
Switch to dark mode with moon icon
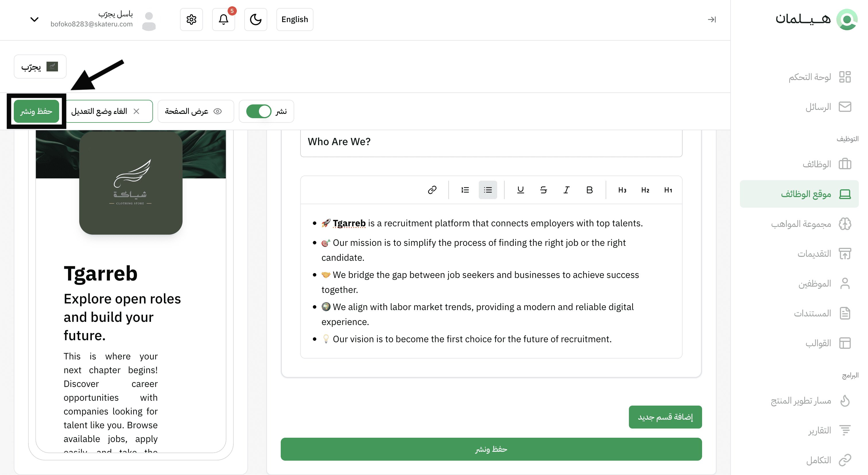click(x=255, y=20)
